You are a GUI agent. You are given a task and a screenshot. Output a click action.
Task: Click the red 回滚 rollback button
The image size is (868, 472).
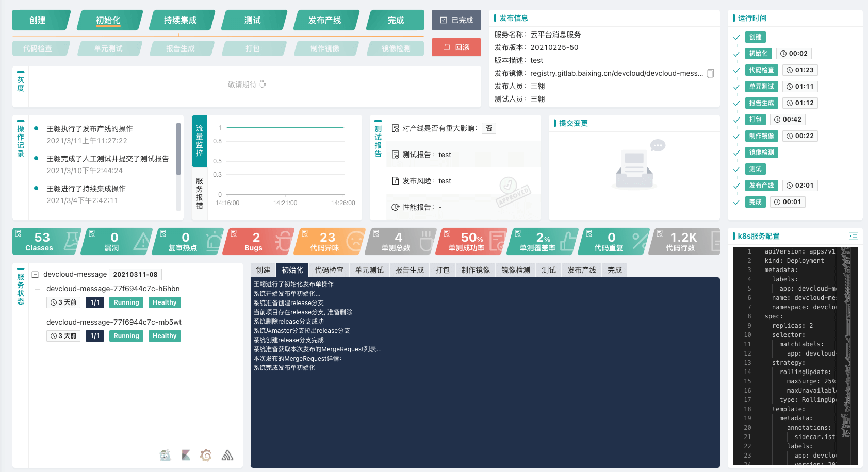point(456,47)
